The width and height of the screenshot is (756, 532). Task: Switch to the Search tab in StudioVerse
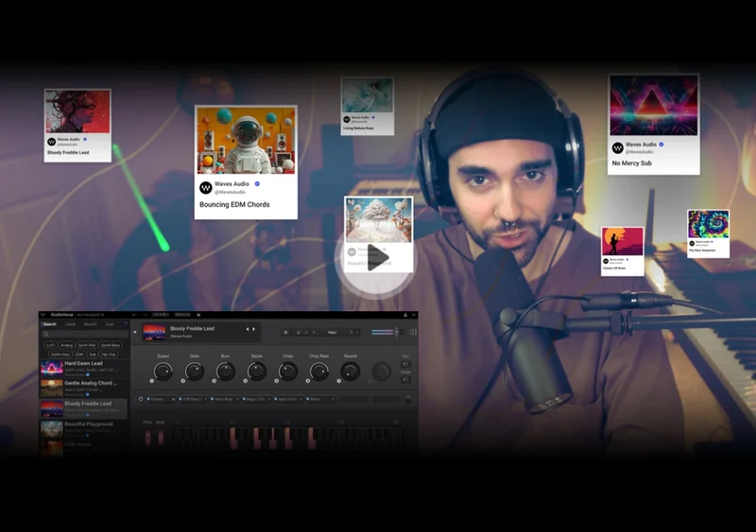pyautogui.click(x=50, y=324)
